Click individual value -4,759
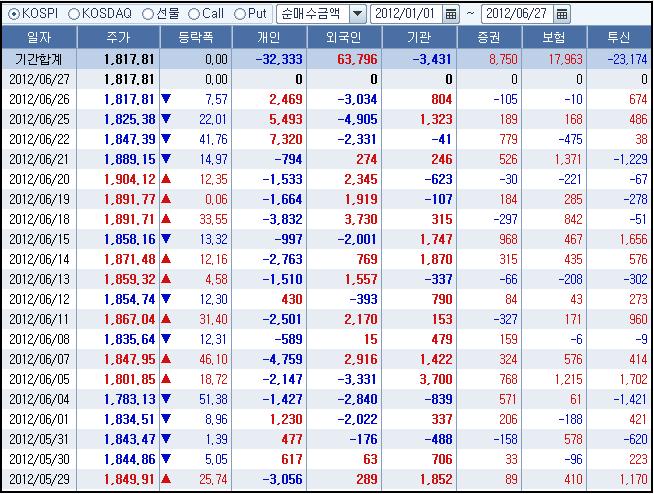 (282, 359)
